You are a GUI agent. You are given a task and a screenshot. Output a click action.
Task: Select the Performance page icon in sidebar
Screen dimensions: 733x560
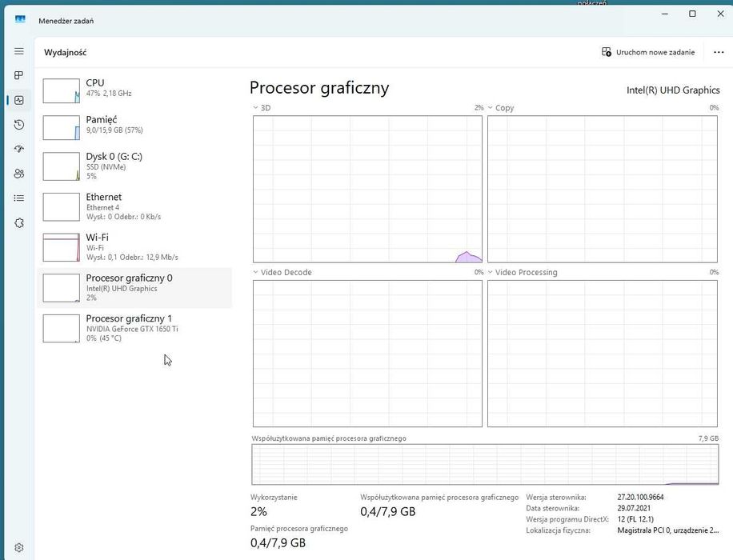[x=18, y=100]
